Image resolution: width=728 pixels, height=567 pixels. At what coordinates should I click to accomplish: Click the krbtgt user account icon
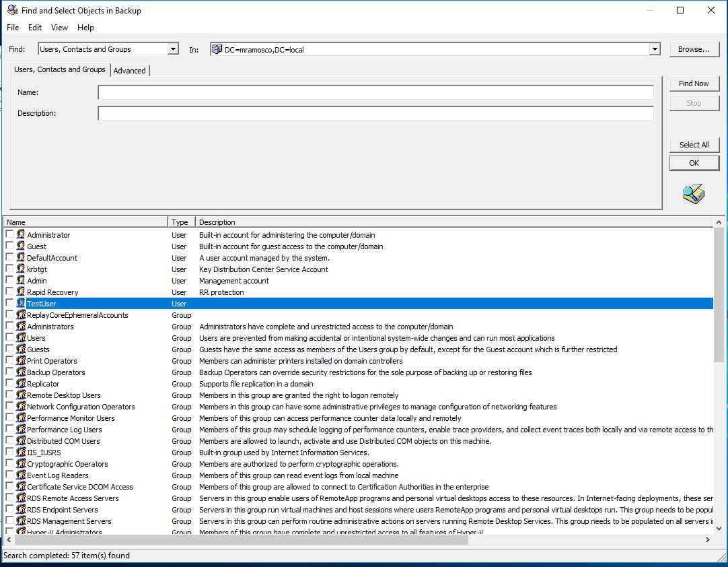(x=21, y=269)
